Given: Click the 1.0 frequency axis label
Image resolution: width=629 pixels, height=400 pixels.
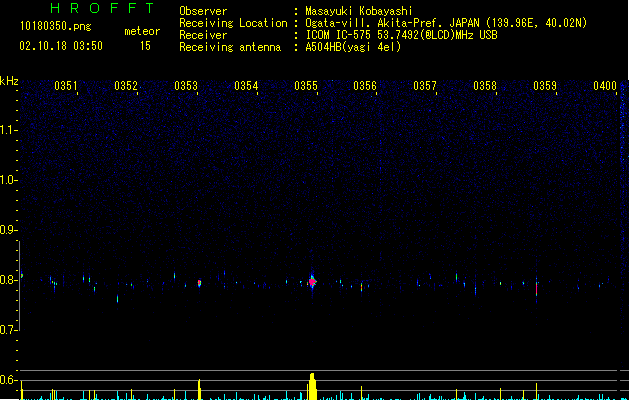Looking at the screenshot, I should [8, 180].
